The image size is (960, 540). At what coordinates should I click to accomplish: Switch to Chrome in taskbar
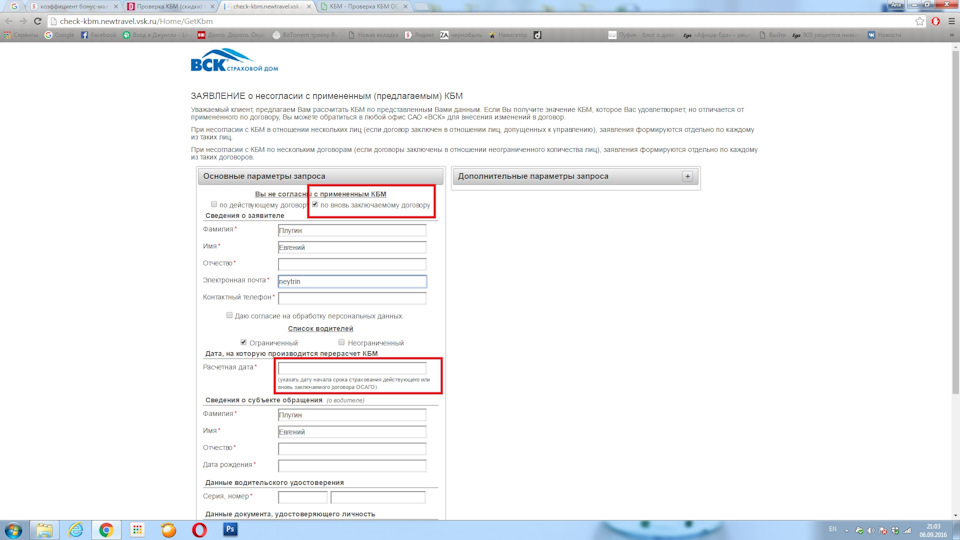tap(107, 530)
